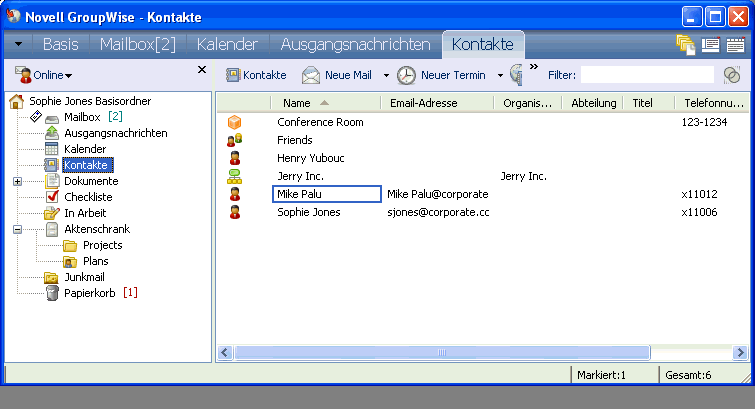
Task: Click the Telefonnu... column header
Action: pyautogui.click(x=712, y=103)
